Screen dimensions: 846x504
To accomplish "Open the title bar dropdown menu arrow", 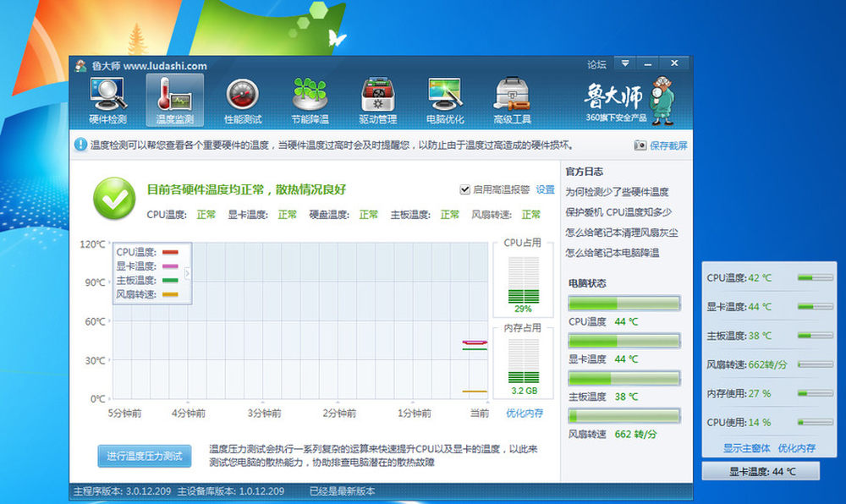I will (x=625, y=63).
